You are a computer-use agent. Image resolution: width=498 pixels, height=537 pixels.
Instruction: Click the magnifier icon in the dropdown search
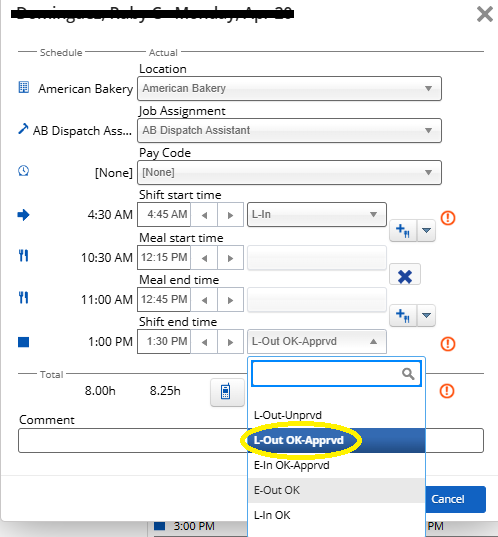tap(408, 374)
